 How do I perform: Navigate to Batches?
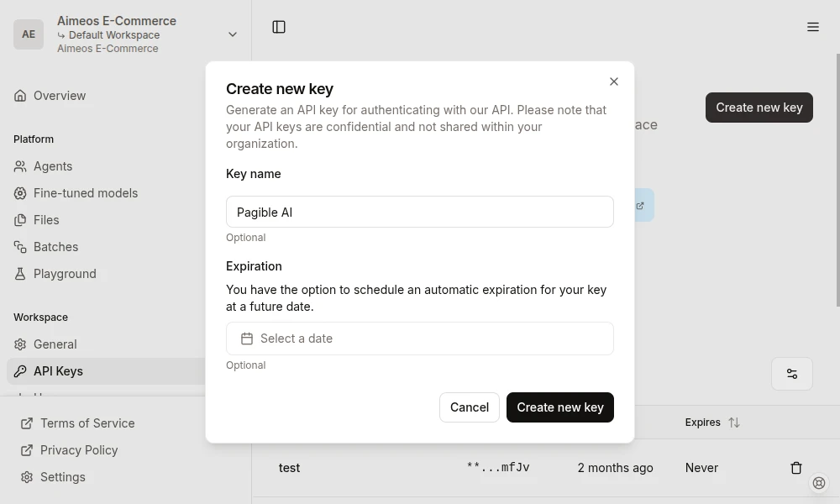coord(55,247)
